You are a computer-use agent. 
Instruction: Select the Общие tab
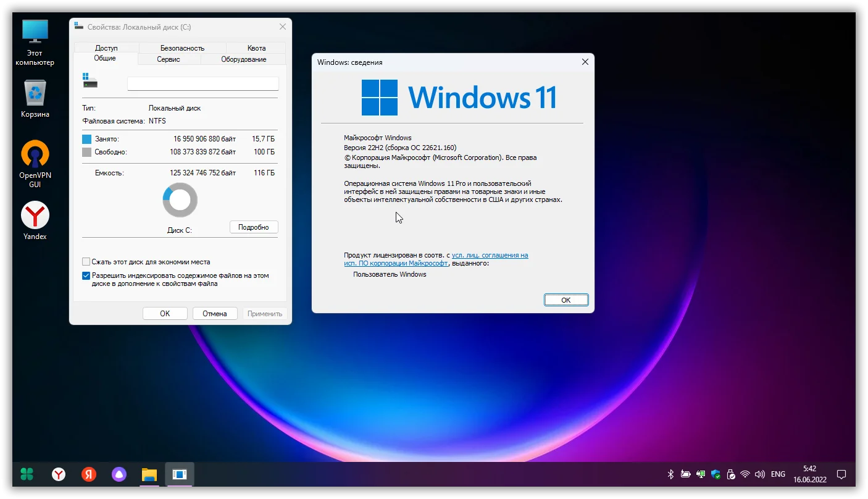[x=105, y=59]
